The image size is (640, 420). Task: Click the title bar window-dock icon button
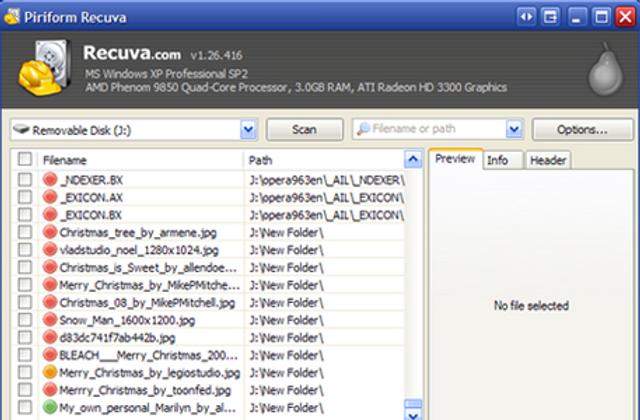coord(551,17)
